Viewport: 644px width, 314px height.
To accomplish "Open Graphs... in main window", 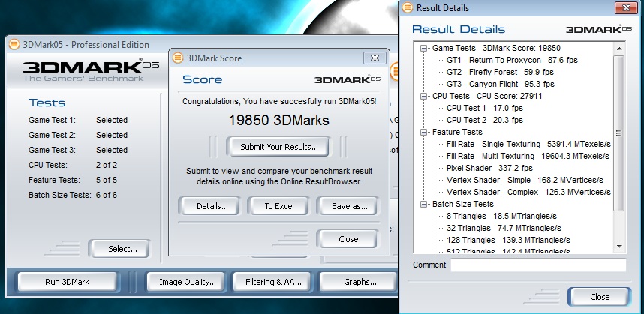I will [359, 282].
